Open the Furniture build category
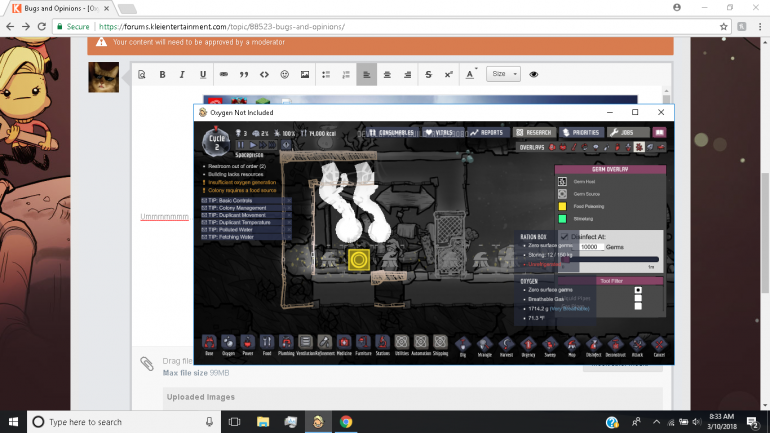This screenshot has height=433, width=770. click(x=363, y=346)
